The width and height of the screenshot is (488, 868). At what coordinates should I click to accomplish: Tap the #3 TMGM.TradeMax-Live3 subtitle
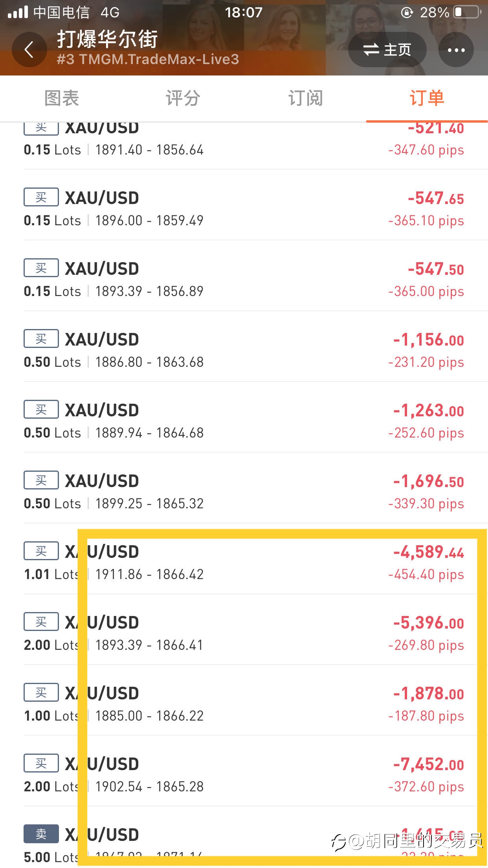[x=148, y=59]
